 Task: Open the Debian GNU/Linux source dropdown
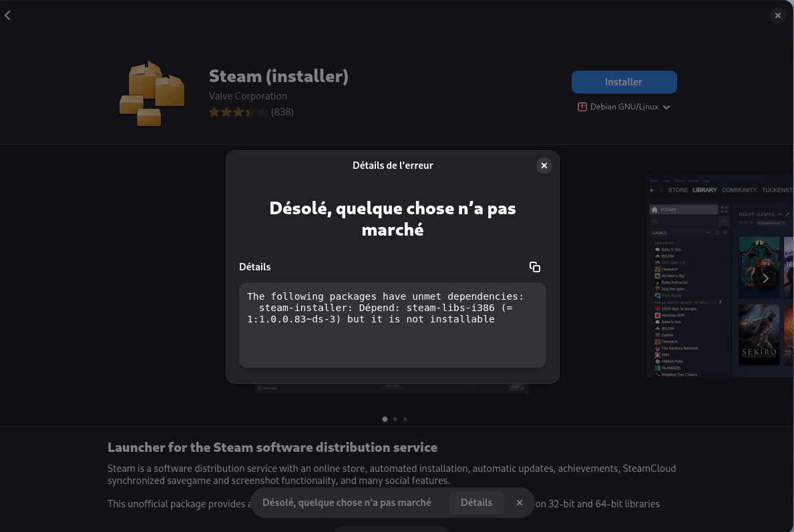tap(624, 107)
